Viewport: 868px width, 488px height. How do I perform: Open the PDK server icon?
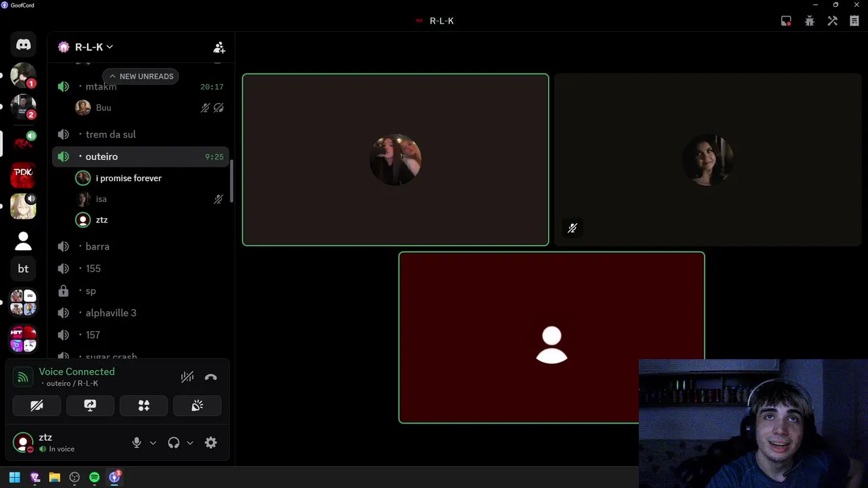(23, 174)
